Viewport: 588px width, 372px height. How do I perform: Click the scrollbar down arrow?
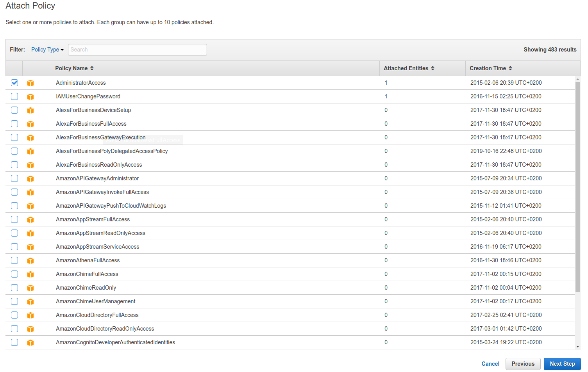coord(577,347)
